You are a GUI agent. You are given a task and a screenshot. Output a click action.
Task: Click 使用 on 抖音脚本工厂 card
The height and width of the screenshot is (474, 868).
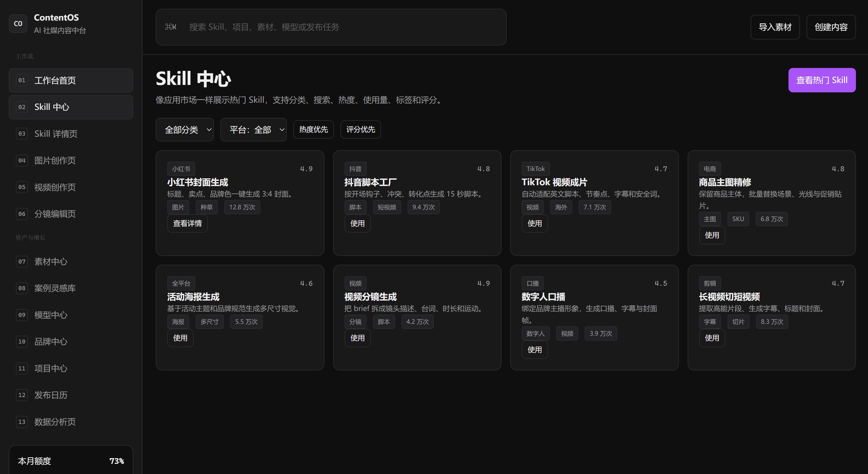point(358,224)
